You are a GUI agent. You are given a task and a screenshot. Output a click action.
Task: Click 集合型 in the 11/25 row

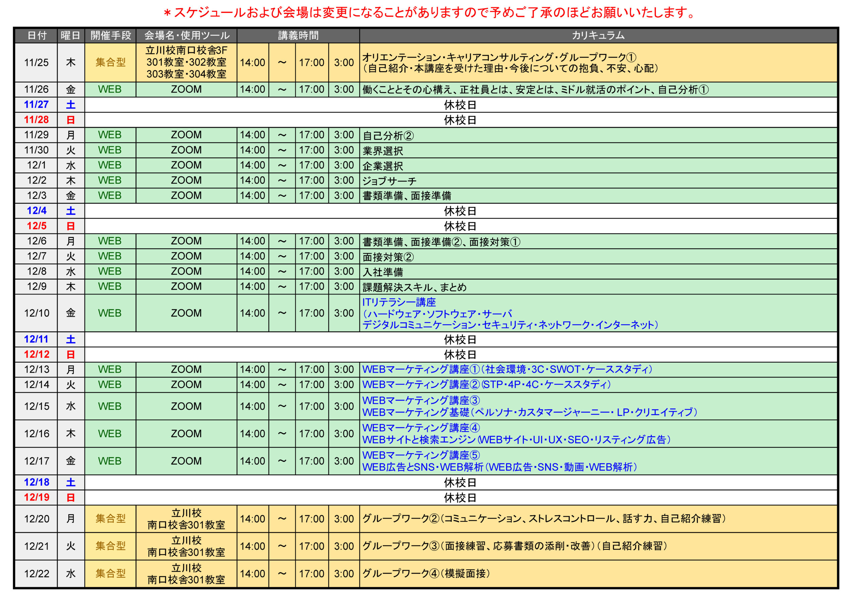coord(110,63)
